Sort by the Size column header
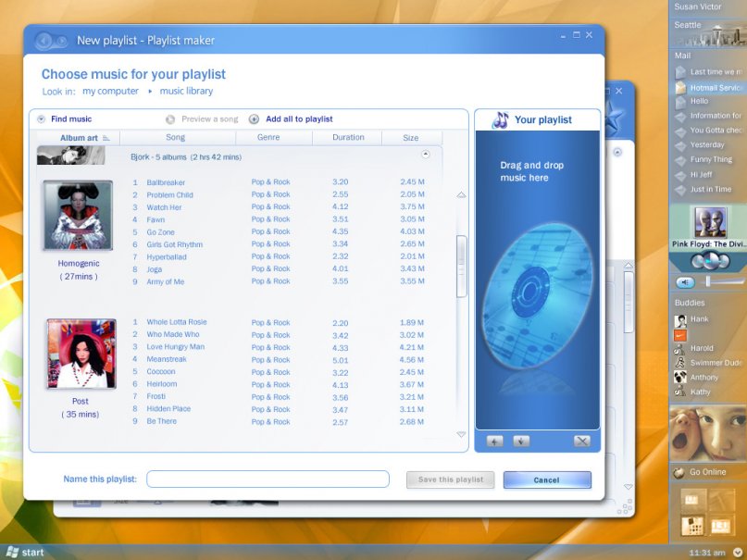Viewport: 747px width, 560px height. pos(411,138)
